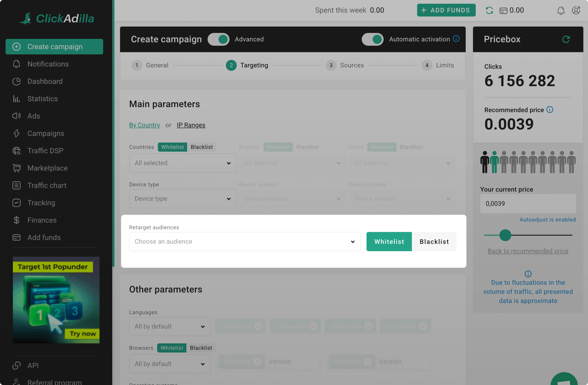588x385 pixels.
Task: Switch Countries targeting to Blacklist
Action: (202, 147)
